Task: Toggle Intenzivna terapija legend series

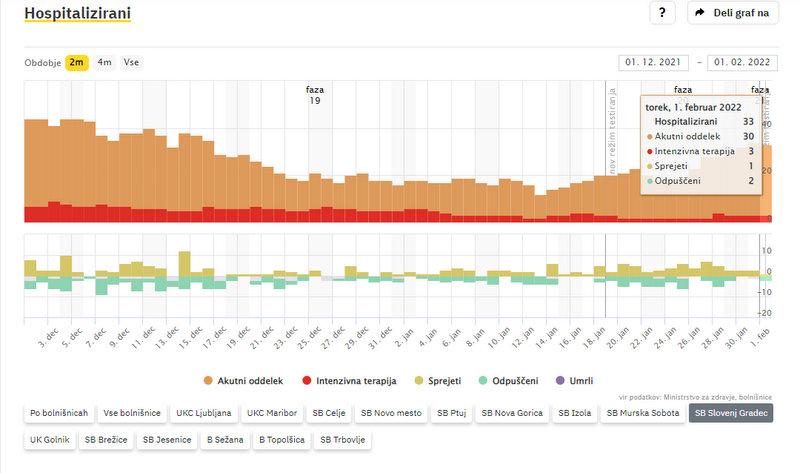Action: pos(349,381)
